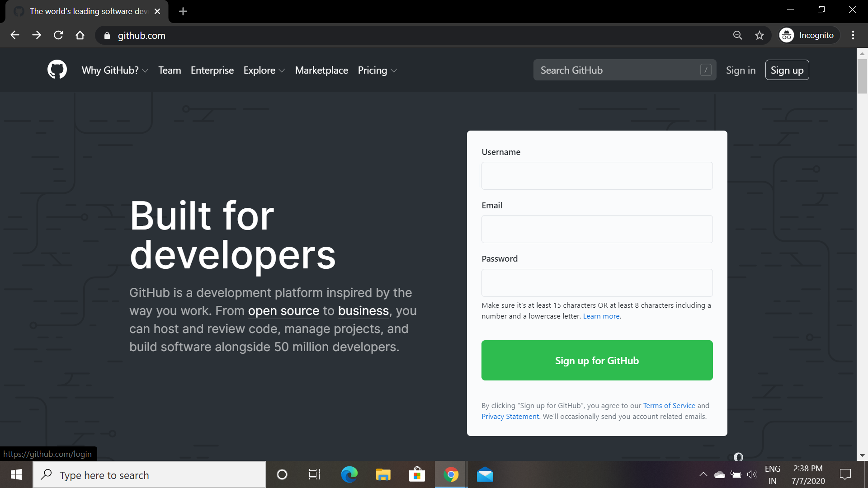868x488 pixels.
Task: Go to browser home page icon
Action: (x=80, y=35)
